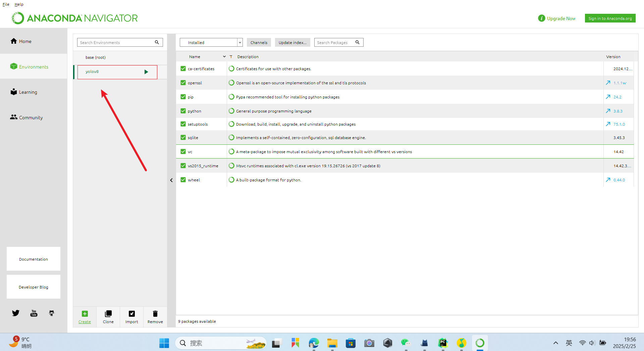The image size is (644, 351).
Task: Collapse the environments panel with the chevron
Action: (171, 180)
